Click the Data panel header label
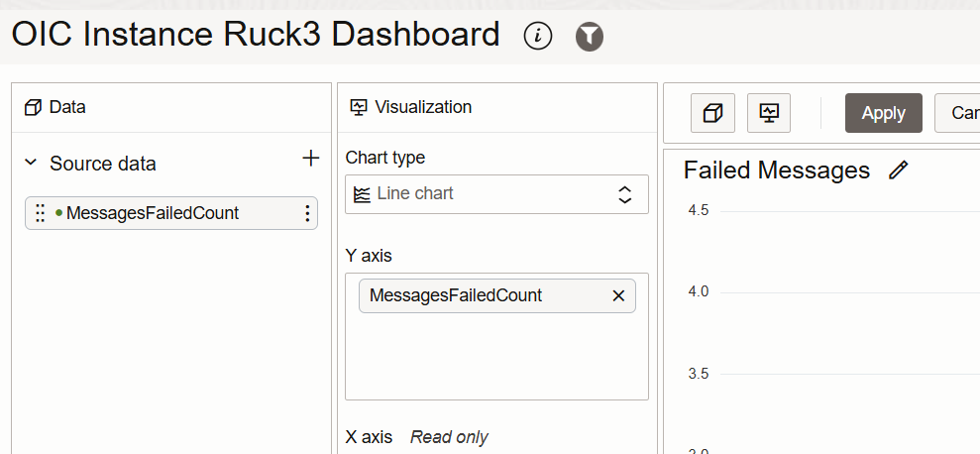This screenshot has height=454, width=980. pyautogui.click(x=66, y=107)
